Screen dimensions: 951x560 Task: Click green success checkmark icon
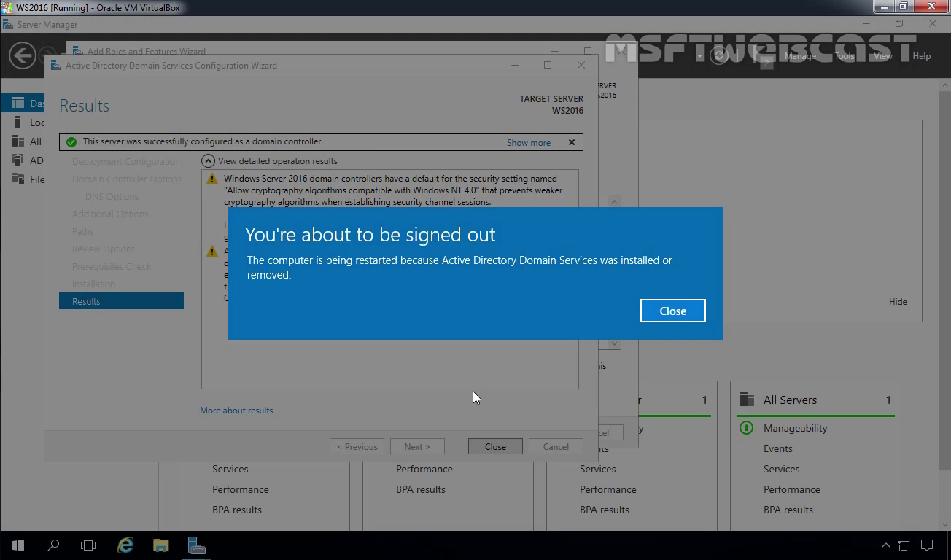(x=71, y=142)
